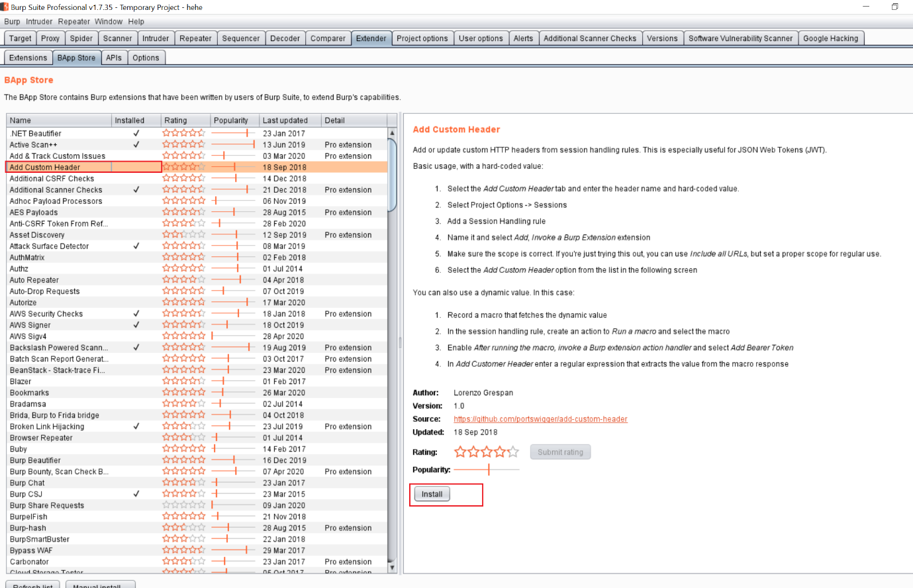Click the extension list's scroll-down arrow

[x=392, y=567]
